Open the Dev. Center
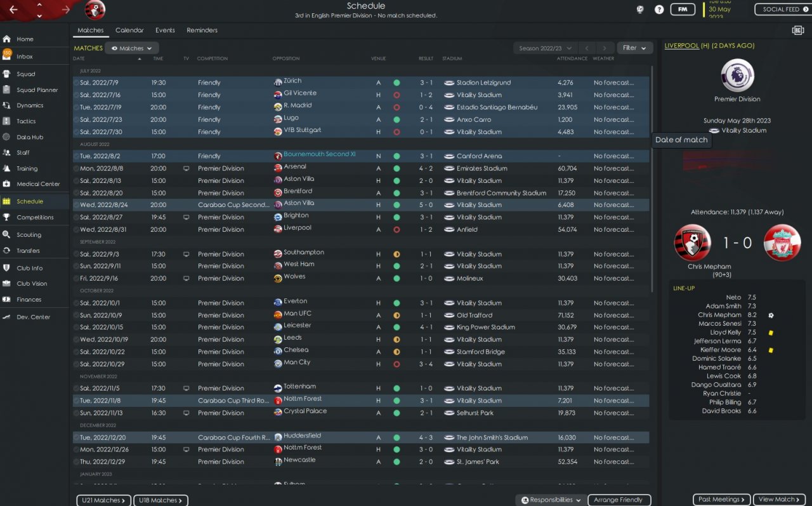 tap(34, 317)
